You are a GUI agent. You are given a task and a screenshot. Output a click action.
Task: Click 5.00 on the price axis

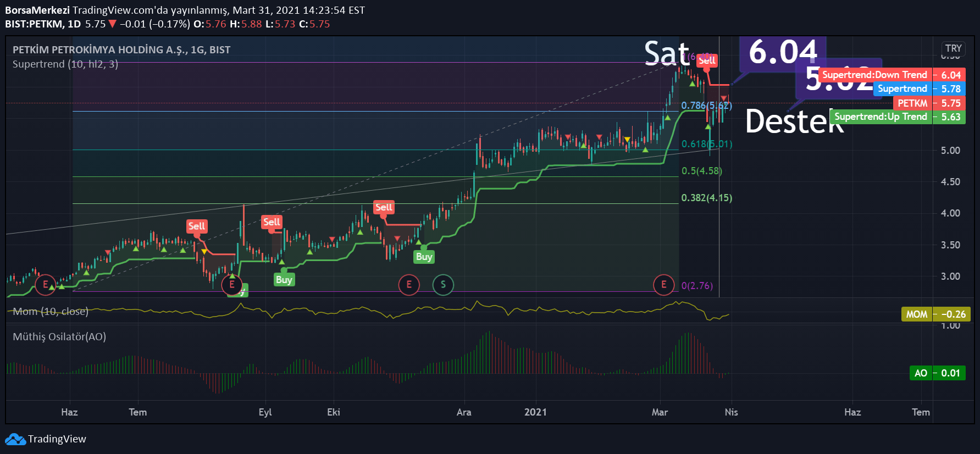[950, 151]
